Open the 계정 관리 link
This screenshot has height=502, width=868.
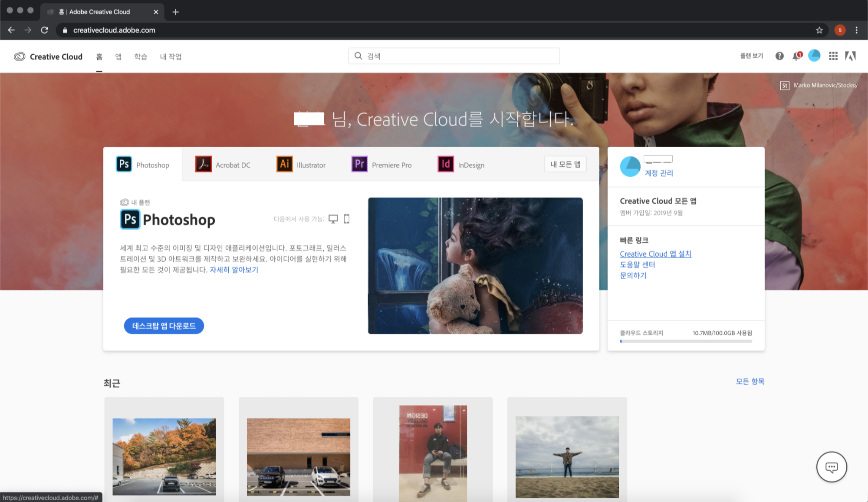click(x=659, y=173)
